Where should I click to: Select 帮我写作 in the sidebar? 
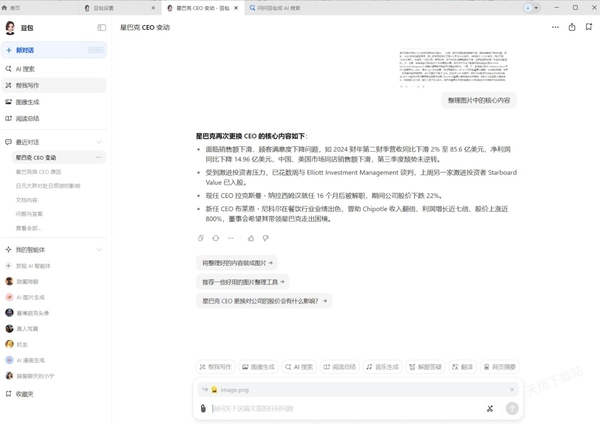coord(54,85)
